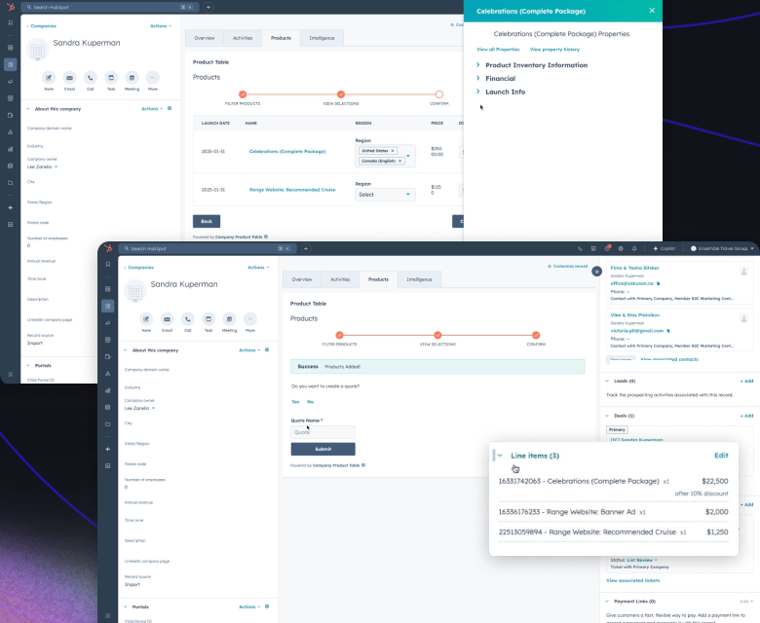
Task: Open Intelligence tab in the back window
Action: click(x=322, y=38)
